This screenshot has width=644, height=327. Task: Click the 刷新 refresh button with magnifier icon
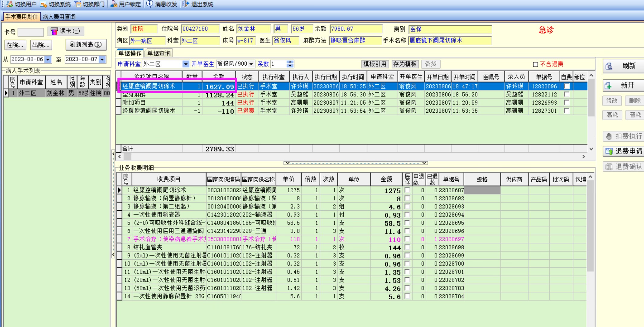tap(623, 66)
